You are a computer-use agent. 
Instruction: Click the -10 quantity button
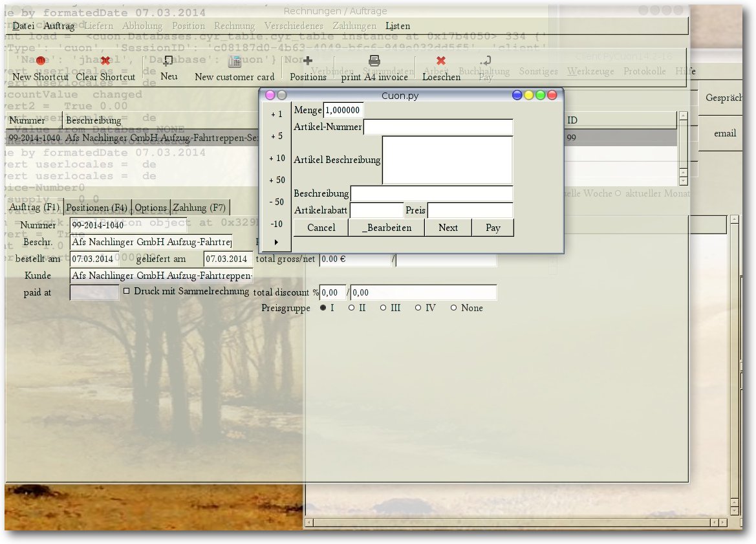[x=276, y=224]
